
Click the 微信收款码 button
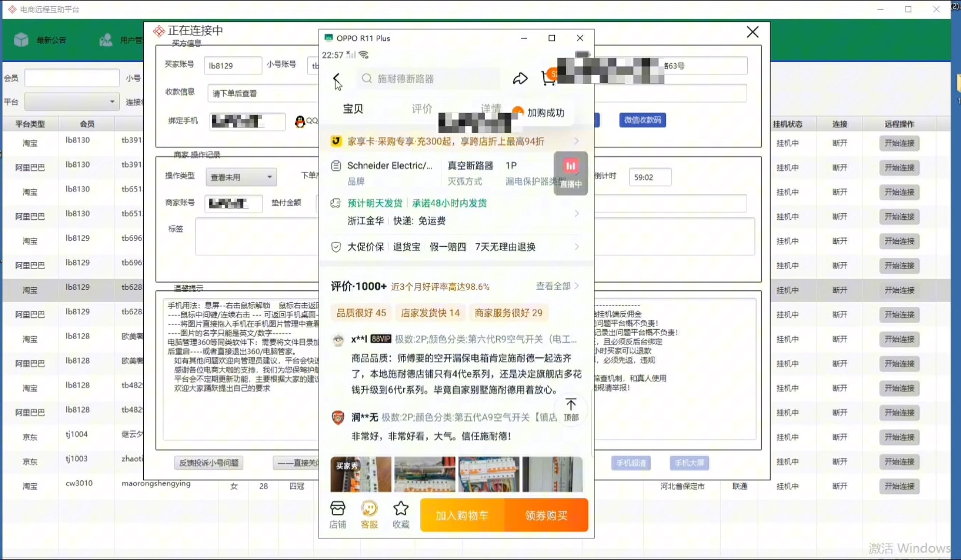point(642,120)
